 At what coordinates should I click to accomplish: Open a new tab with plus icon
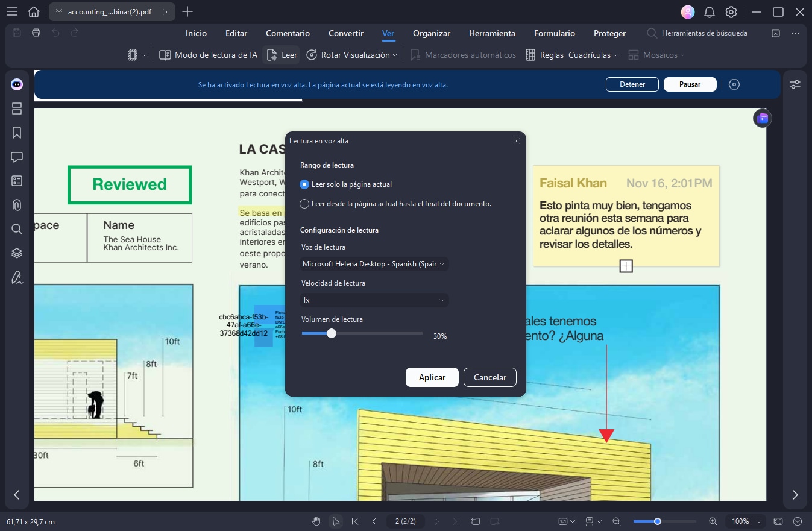coord(187,12)
